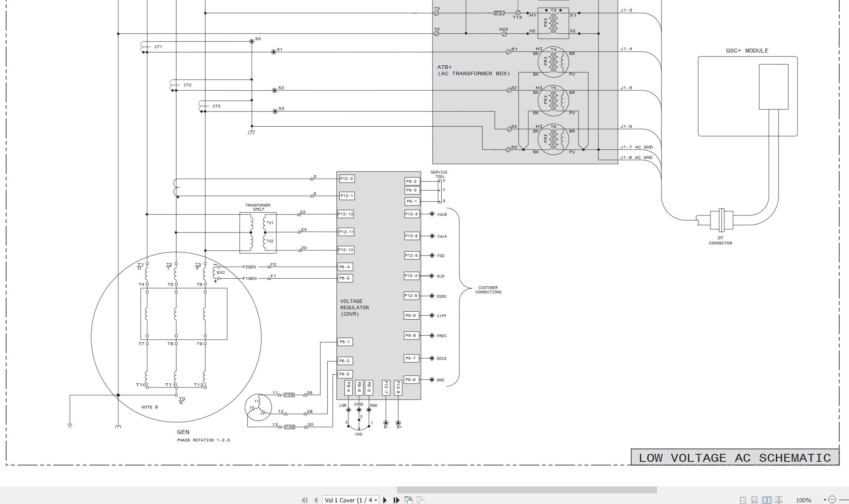The width and height of the screenshot is (849, 504).
Task: Click the 'VAS' potentiometer label
Action: pos(359,434)
